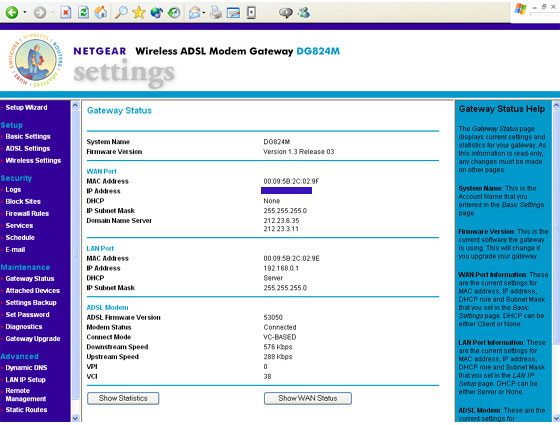Open Setup Wizard in the sidebar
Image resolution: width=560 pixels, height=425 pixels.
(x=26, y=108)
